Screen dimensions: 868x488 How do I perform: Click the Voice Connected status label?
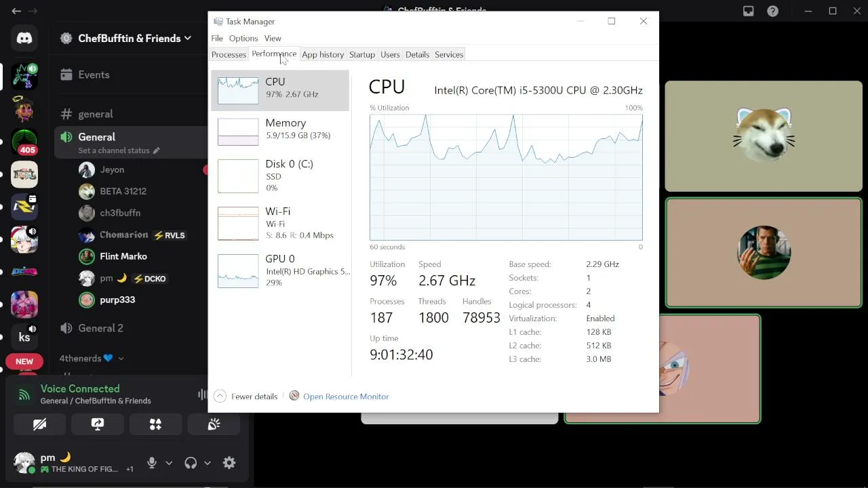[x=80, y=388]
